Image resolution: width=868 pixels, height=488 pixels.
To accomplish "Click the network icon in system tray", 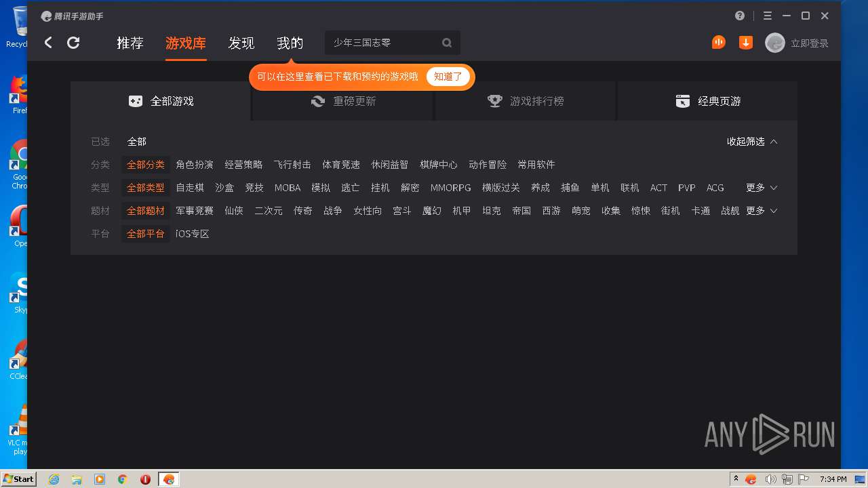I will coord(787,479).
